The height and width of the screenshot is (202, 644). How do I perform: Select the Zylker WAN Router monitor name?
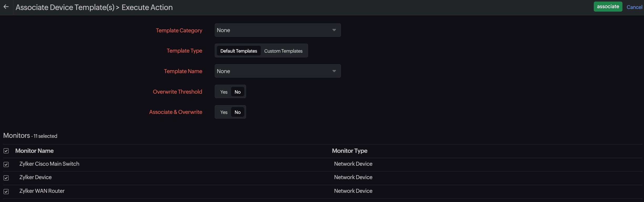coord(42,191)
